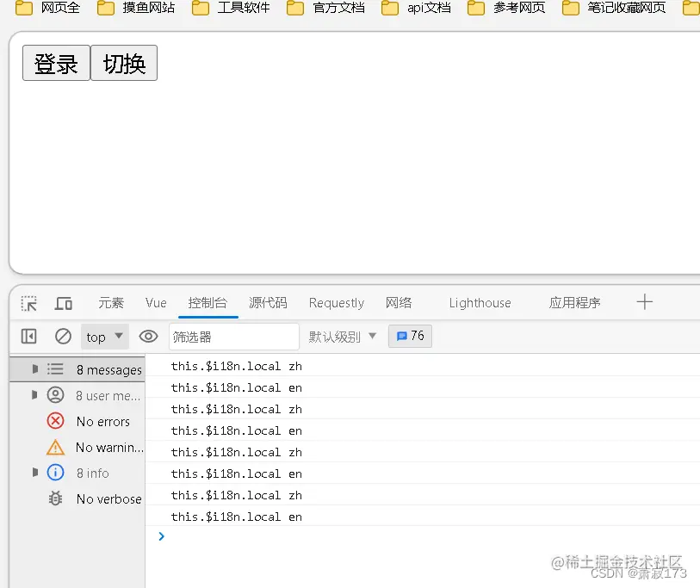Image resolution: width=700 pixels, height=588 pixels.
Task: Open the 网页全 bookmarks folder
Action: [47, 8]
